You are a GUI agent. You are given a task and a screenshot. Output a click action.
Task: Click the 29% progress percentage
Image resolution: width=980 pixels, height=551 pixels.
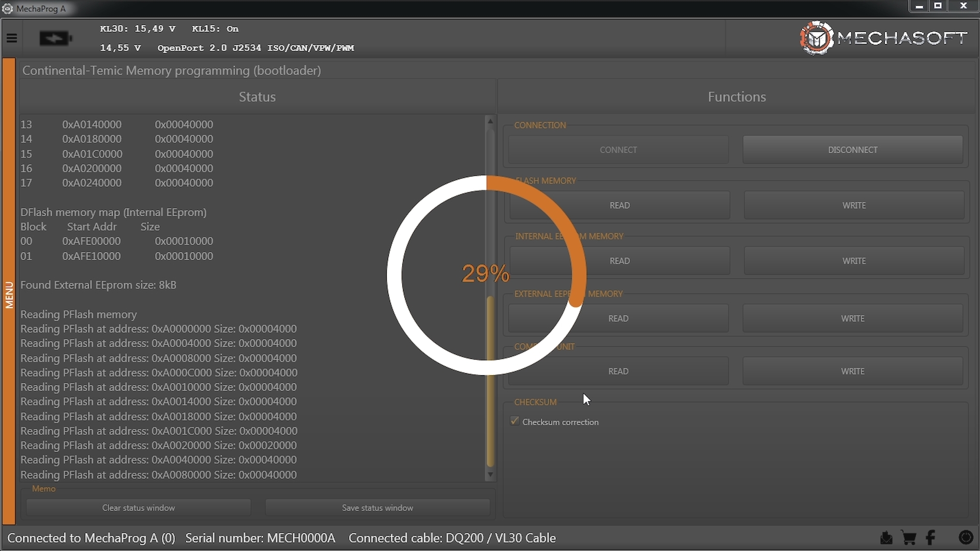pos(486,274)
